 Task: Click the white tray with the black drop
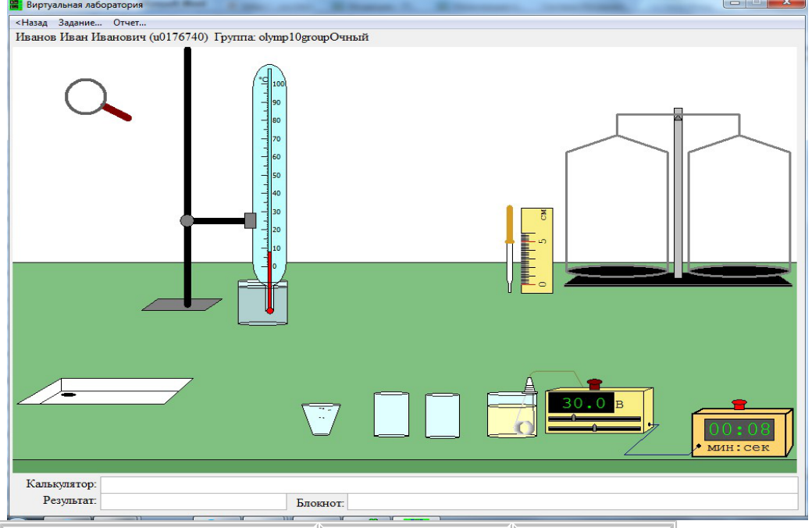point(105,391)
